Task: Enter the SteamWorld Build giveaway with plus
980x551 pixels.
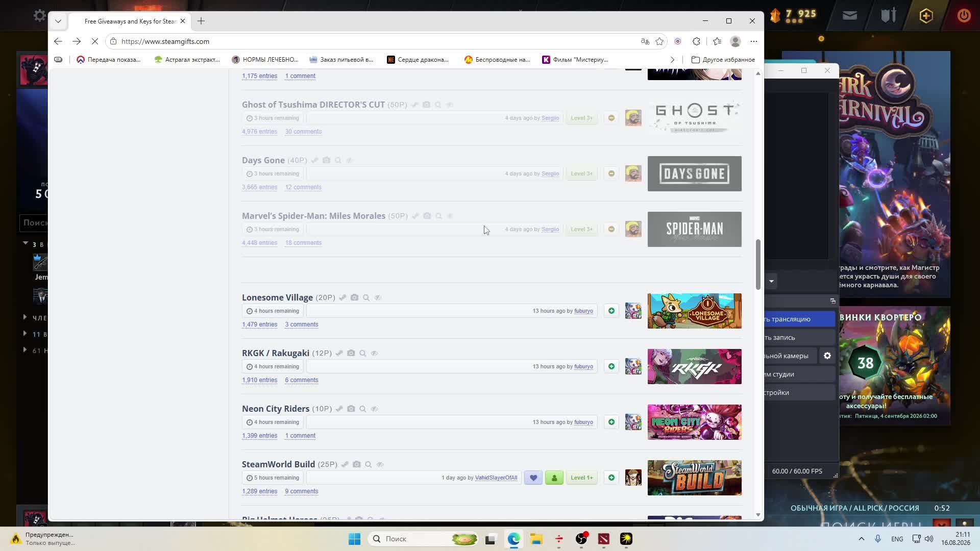Action: pyautogui.click(x=611, y=478)
